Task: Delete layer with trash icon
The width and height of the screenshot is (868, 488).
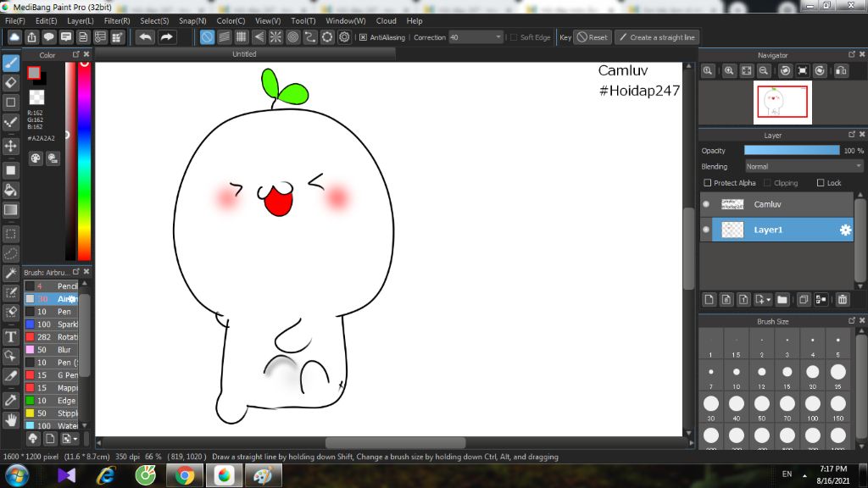Action: click(x=843, y=300)
